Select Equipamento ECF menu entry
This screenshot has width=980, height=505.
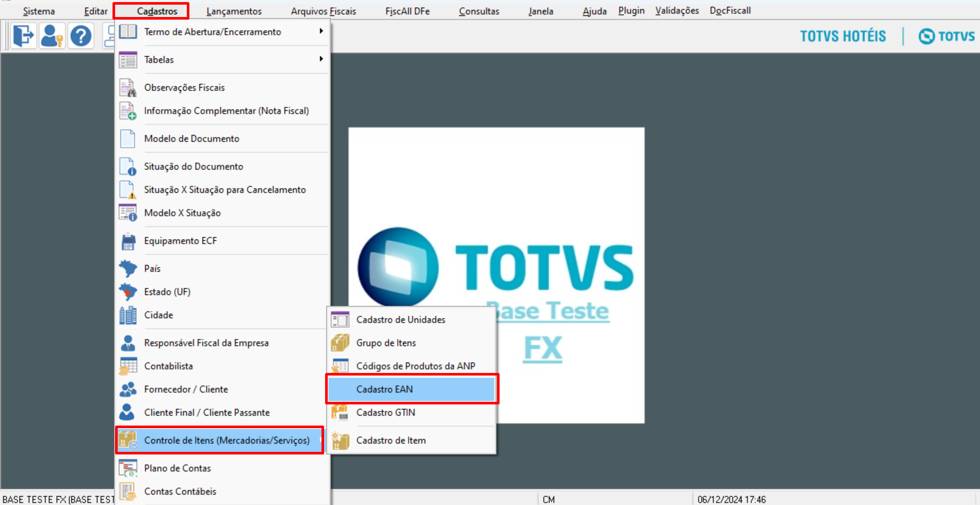[x=222, y=241]
